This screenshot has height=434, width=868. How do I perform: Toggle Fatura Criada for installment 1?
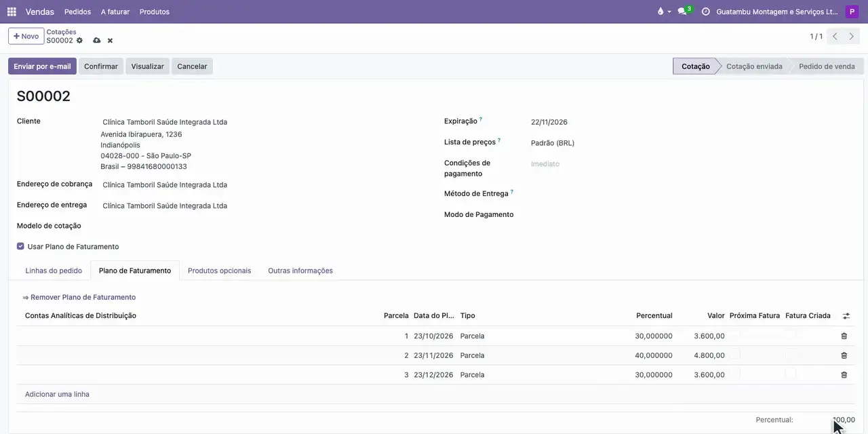tap(790, 334)
